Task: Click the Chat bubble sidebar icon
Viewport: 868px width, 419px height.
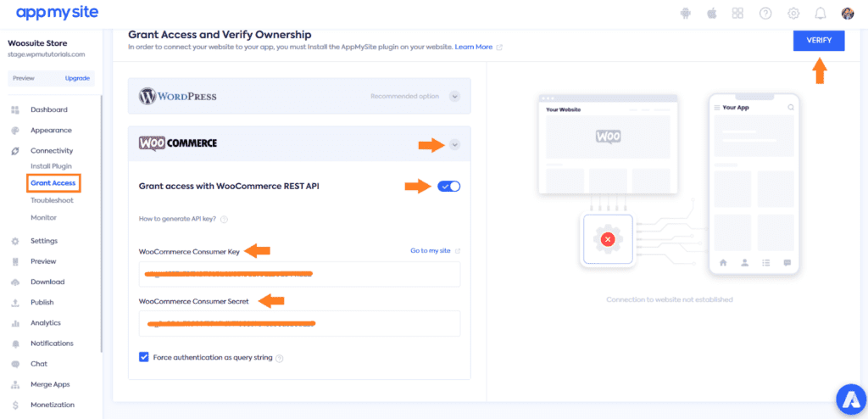Action: point(15,364)
